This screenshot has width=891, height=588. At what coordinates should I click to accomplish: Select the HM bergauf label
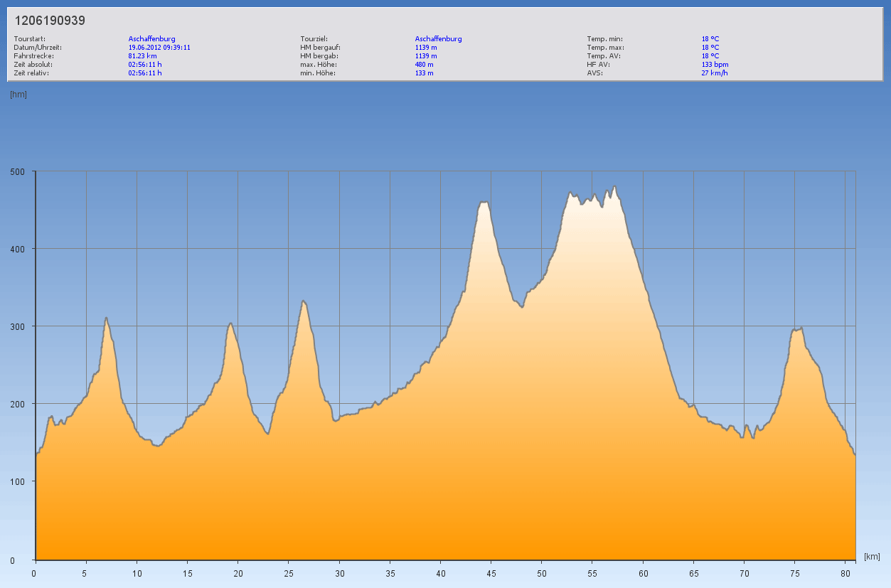coord(320,48)
